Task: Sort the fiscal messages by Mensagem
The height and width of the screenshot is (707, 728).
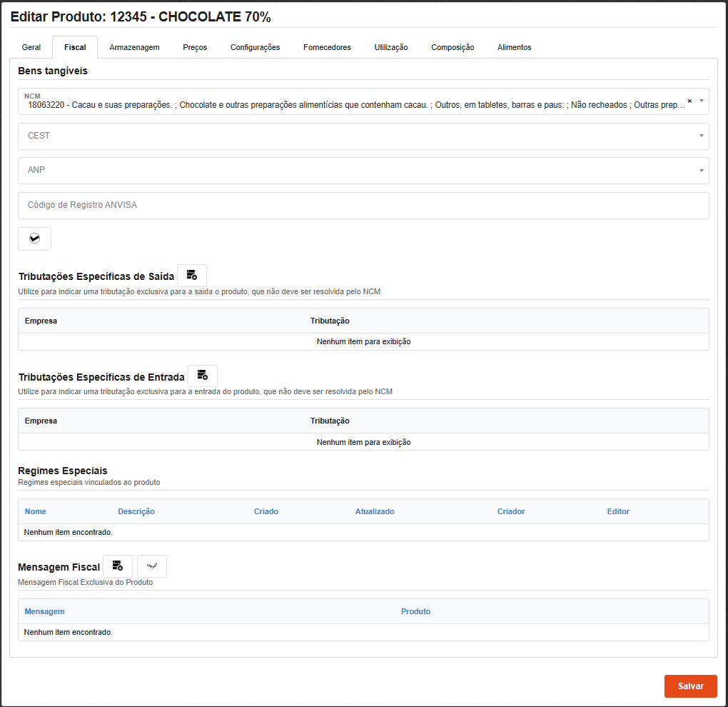Action: pyautogui.click(x=44, y=611)
